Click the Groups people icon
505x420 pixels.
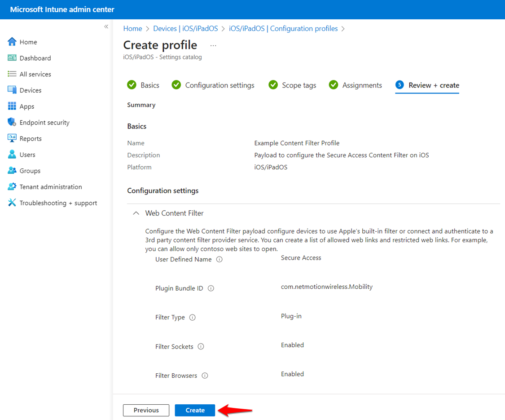coord(12,171)
